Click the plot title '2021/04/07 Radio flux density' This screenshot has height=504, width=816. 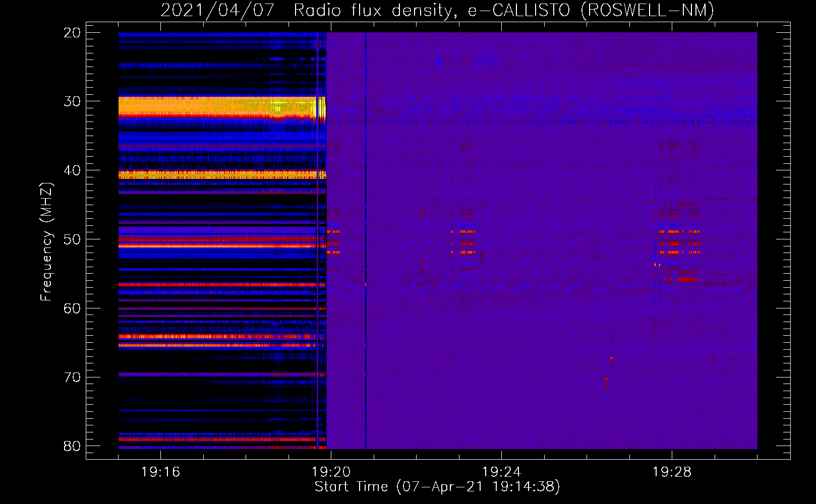[x=307, y=11]
